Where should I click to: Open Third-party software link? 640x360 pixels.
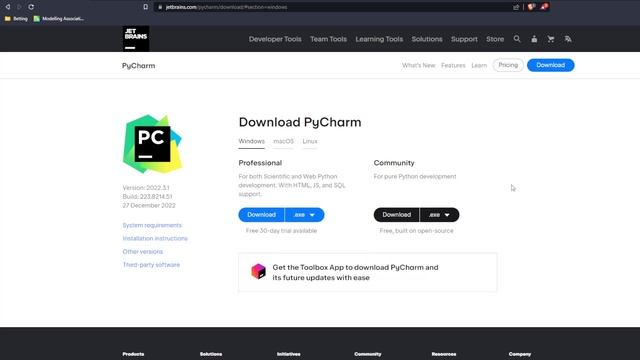click(x=151, y=264)
